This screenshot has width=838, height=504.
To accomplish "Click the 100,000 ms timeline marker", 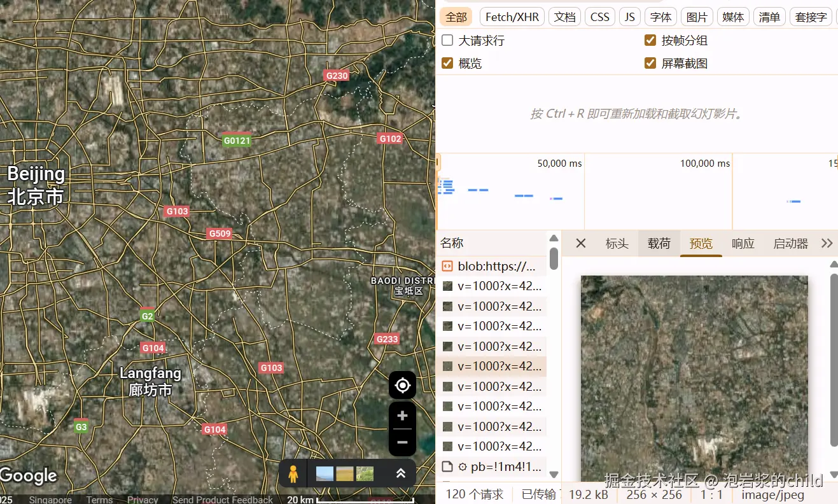I will click(x=705, y=164).
